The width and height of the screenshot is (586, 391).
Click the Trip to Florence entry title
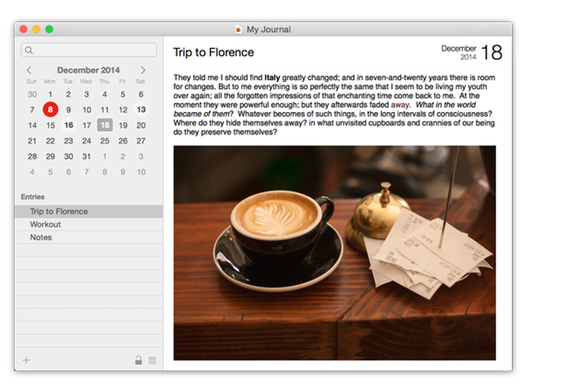[x=213, y=52]
